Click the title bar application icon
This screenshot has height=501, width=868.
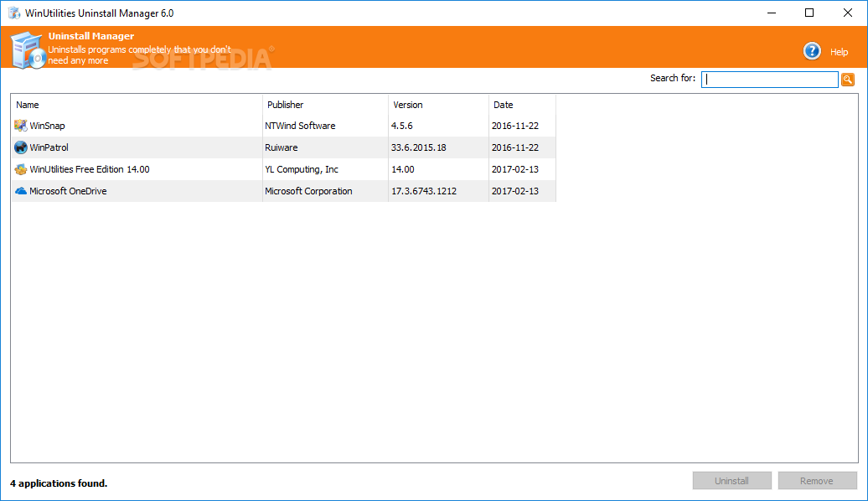click(x=14, y=13)
